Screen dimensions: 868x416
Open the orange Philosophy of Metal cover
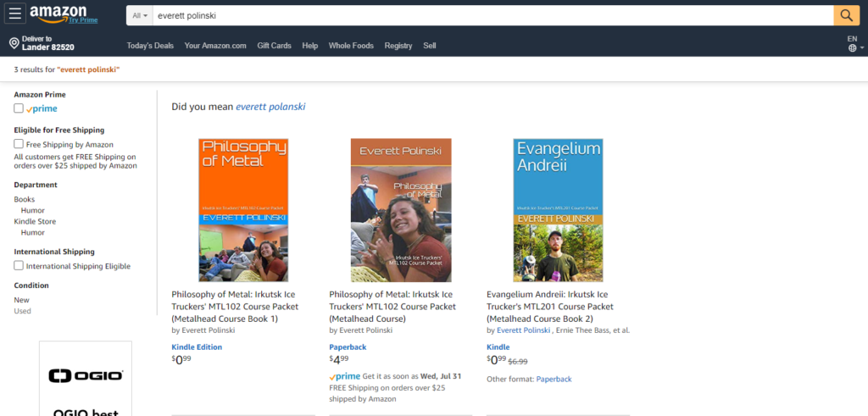[243, 210]
